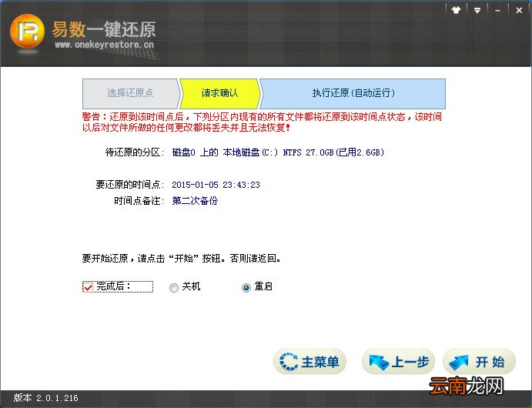The image size is (532, 408).
Task: Click the note text 第二次备份
Action: tap(195, 201)
